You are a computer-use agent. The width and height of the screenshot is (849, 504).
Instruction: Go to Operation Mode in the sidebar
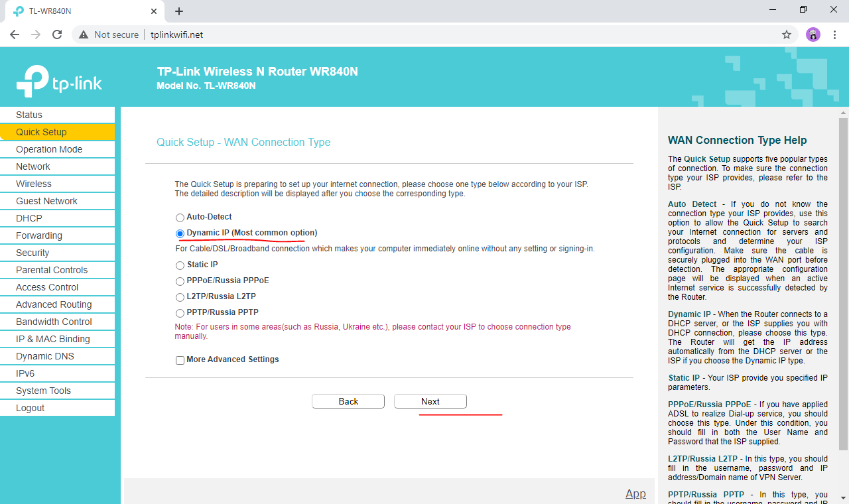[x=57, y=149]
